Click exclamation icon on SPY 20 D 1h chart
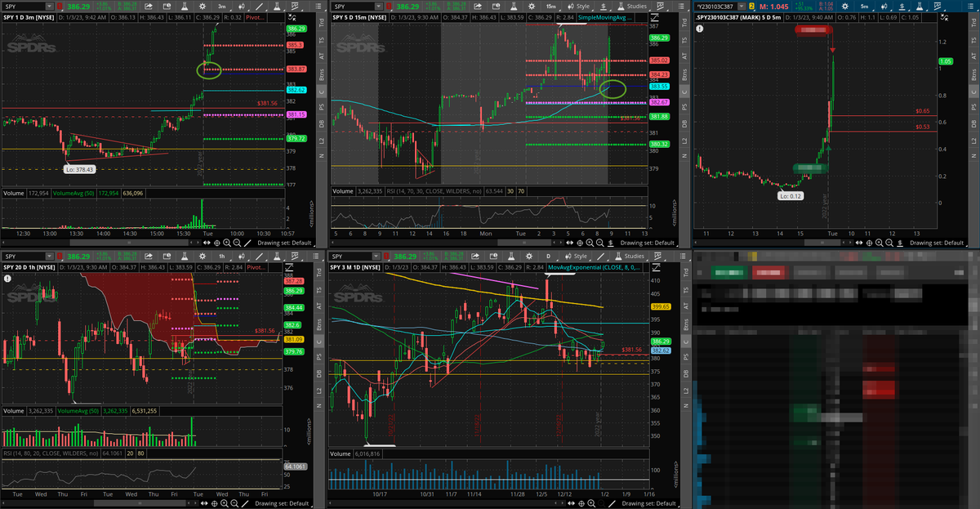 [7, 278]
